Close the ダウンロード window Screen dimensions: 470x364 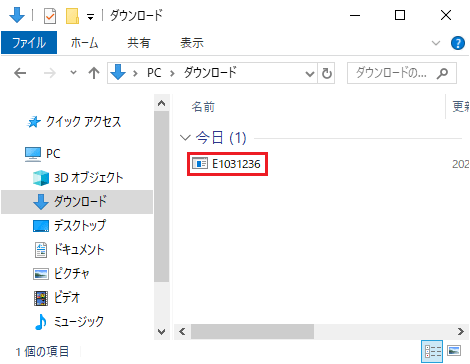point(446,15)
